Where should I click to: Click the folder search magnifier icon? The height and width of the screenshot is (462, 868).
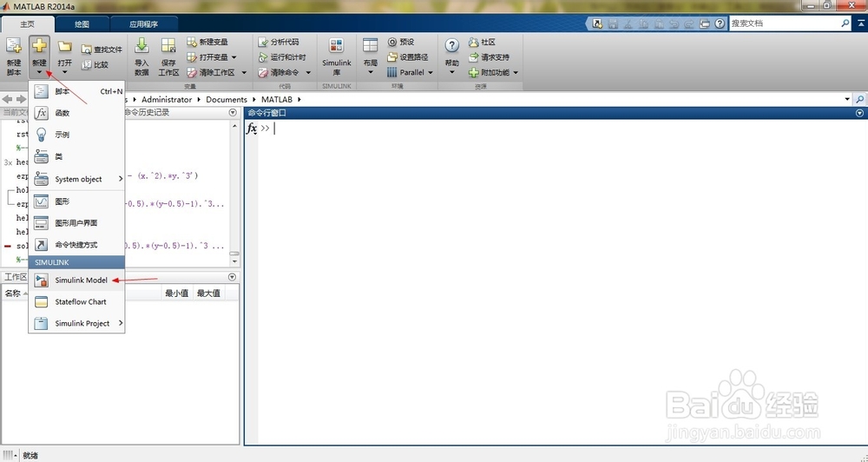click(859, 100)
